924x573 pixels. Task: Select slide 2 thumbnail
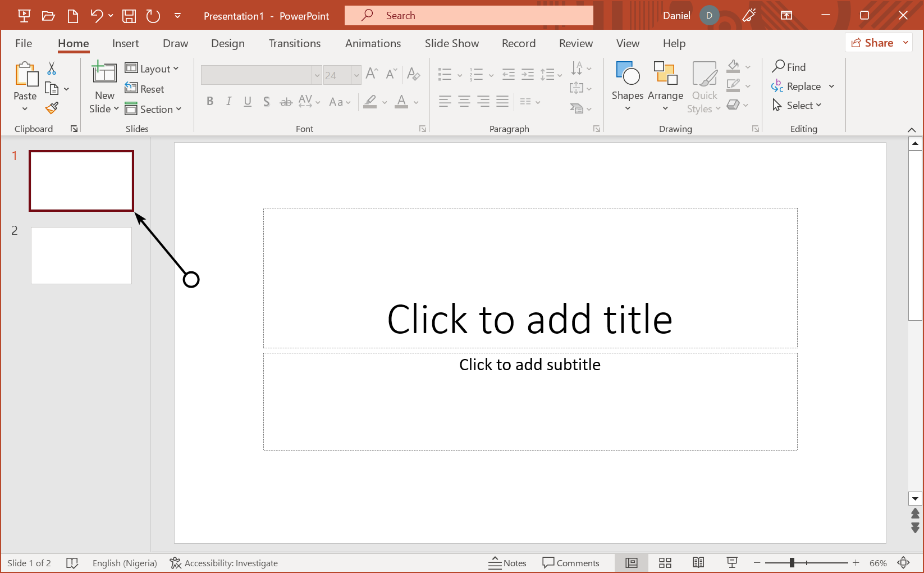coord(81,255)
